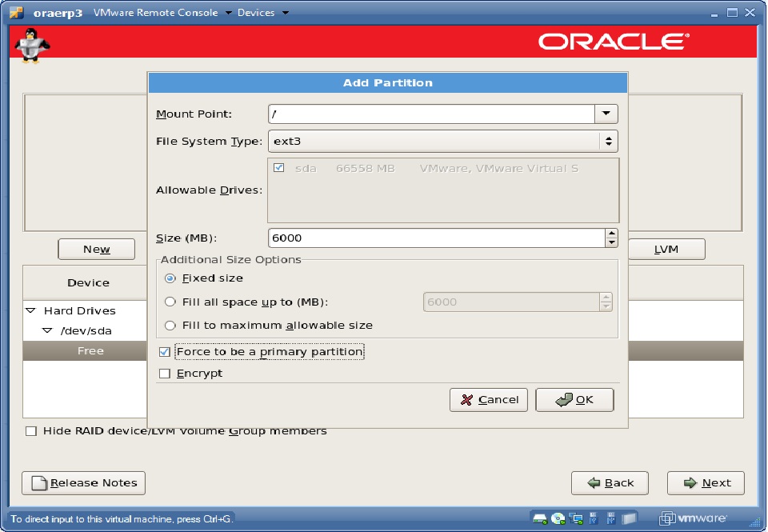Viewport: 768px width, 532px height.
Task: Click the Hard Drives tree label
Action: click(x=80, y=310)
